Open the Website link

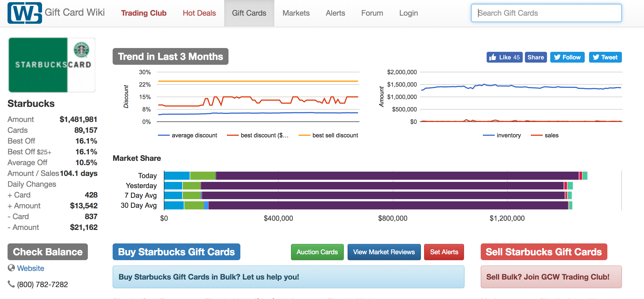click(30, 268)
